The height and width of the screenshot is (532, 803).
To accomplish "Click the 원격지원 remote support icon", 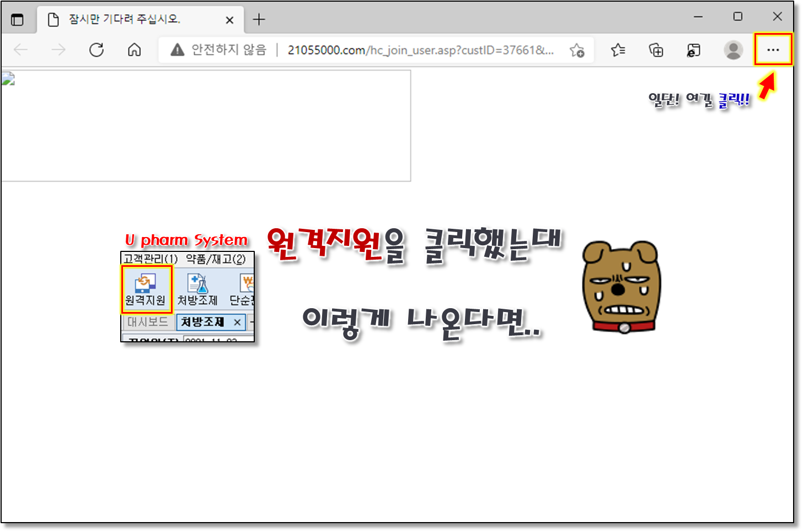I will click(146, 289).
